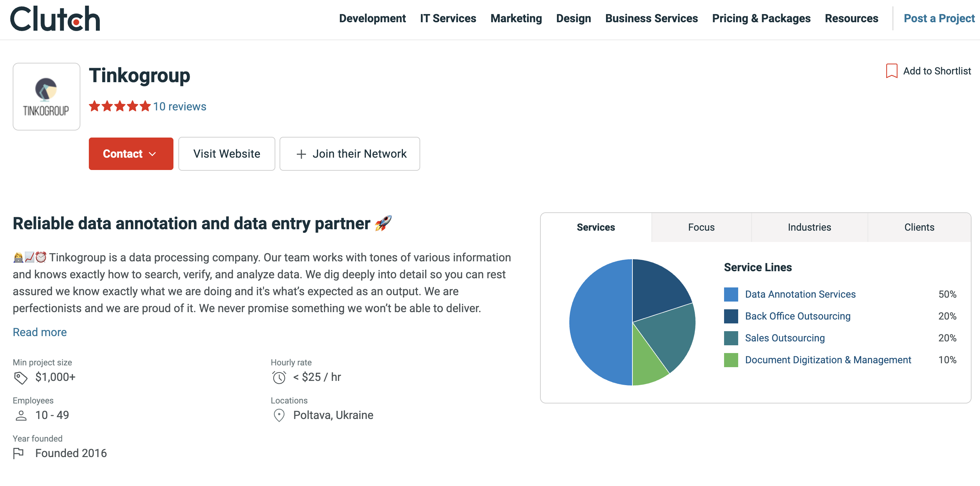Open the Design menu
The width and height of the screenshot is (980, 486).
(x=573, y=18)
